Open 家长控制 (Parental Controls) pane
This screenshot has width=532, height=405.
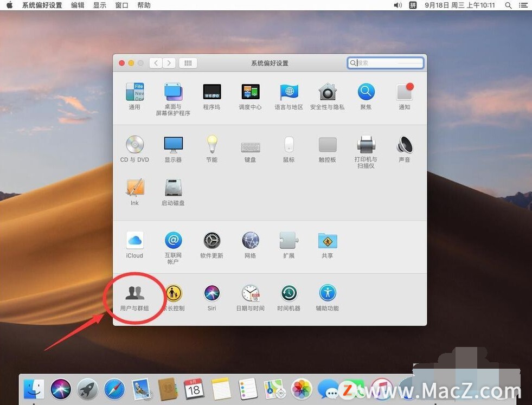click(174, 298)
